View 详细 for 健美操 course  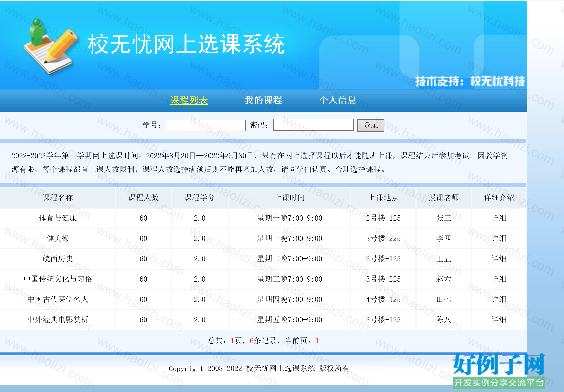click(x=499, y=238)
